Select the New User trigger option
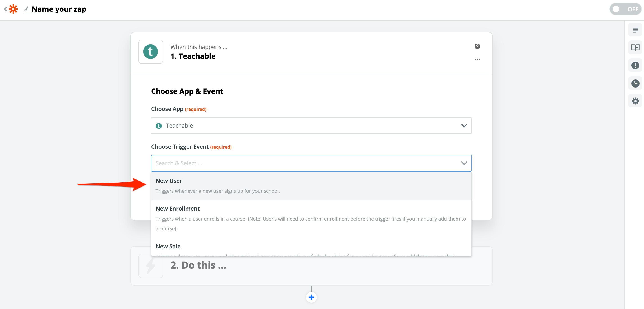Image resolution: width=644 pixels, height=309 pixels. pos(311,185)
